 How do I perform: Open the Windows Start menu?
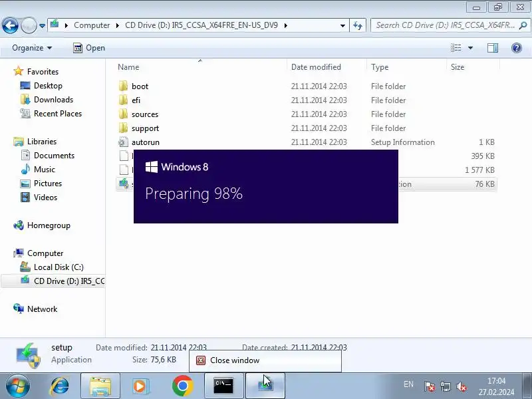(17, 386)
